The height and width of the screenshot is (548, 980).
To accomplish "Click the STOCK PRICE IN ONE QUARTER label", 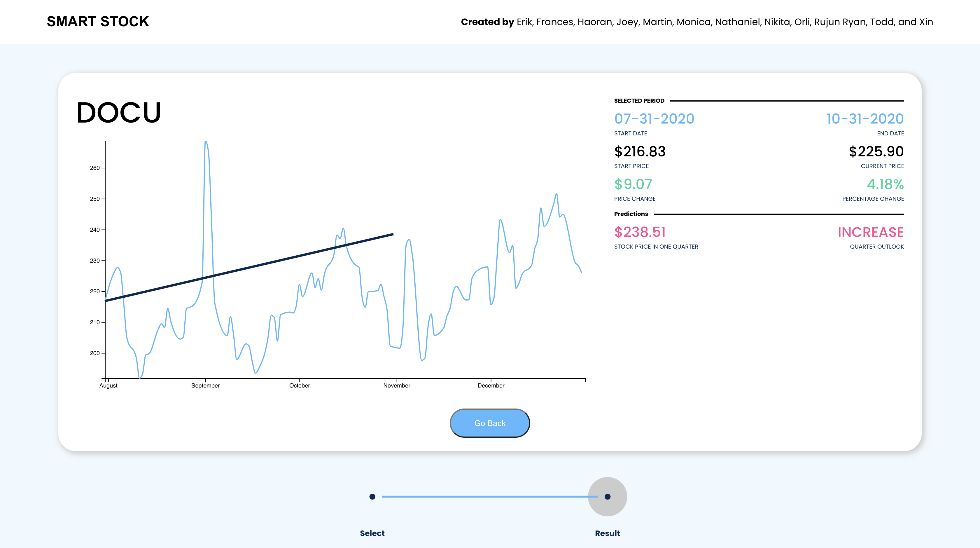I will pos(656,247).
